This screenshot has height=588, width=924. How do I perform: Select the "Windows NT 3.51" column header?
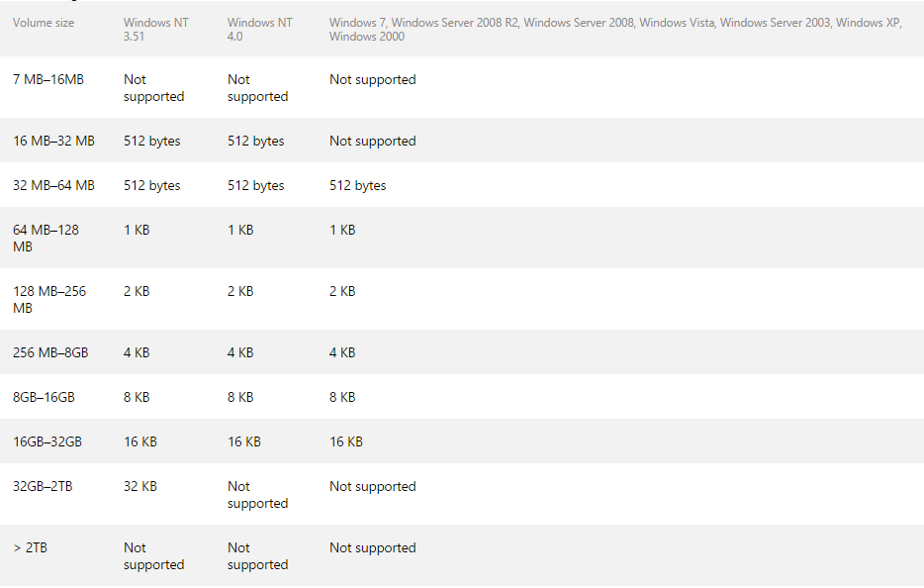tap(155, 30)
